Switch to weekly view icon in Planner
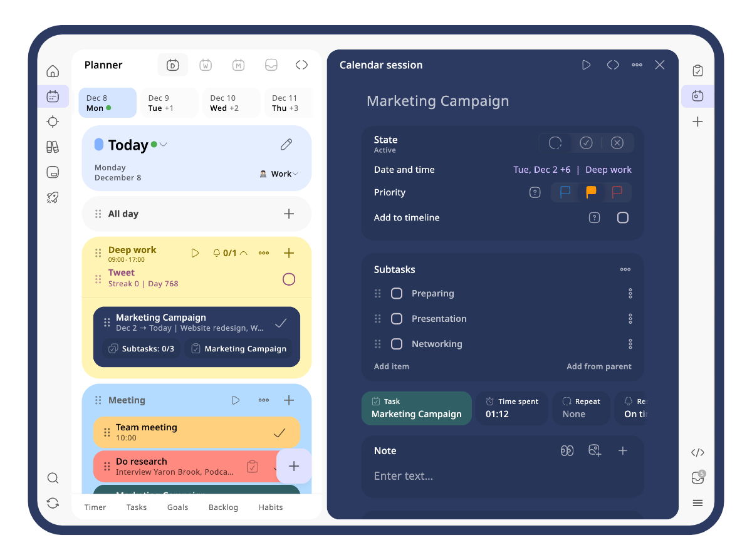752x560 pixels. (x=206, y=65)
